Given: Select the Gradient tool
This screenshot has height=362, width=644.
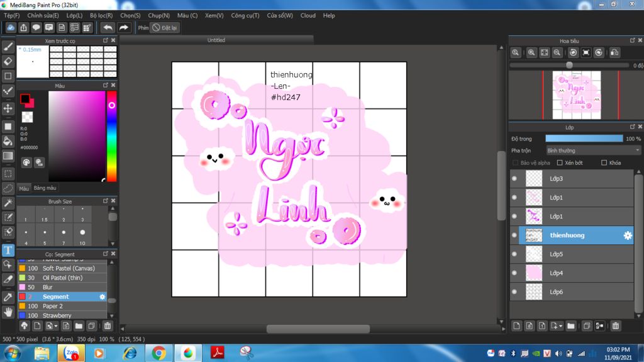Looking at the screenshot, I should pyautogui.click(x=8, y=156).
